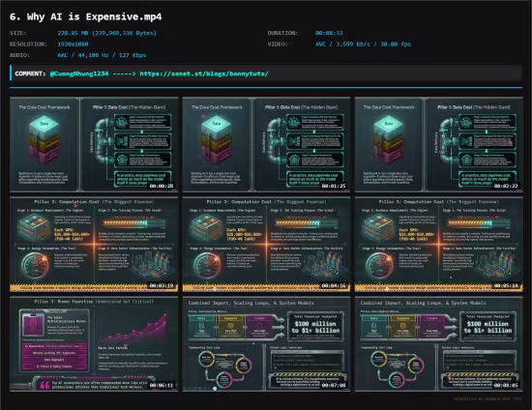Select the thumbnail timestamped 00:05:14
The height and width of the screenshot is (410, 532).
click(x=439, y=245)
